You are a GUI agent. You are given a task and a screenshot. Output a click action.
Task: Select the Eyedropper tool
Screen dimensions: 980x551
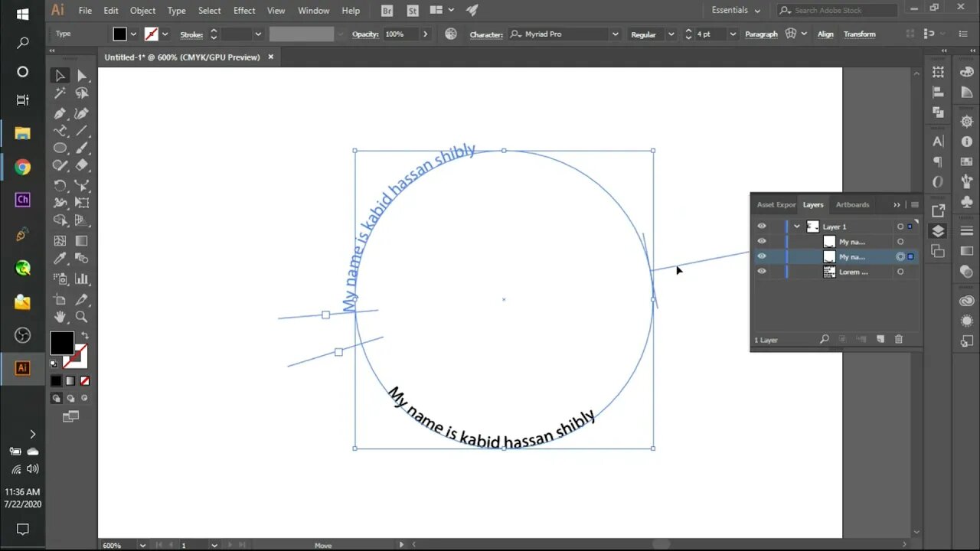click(60, 259)
